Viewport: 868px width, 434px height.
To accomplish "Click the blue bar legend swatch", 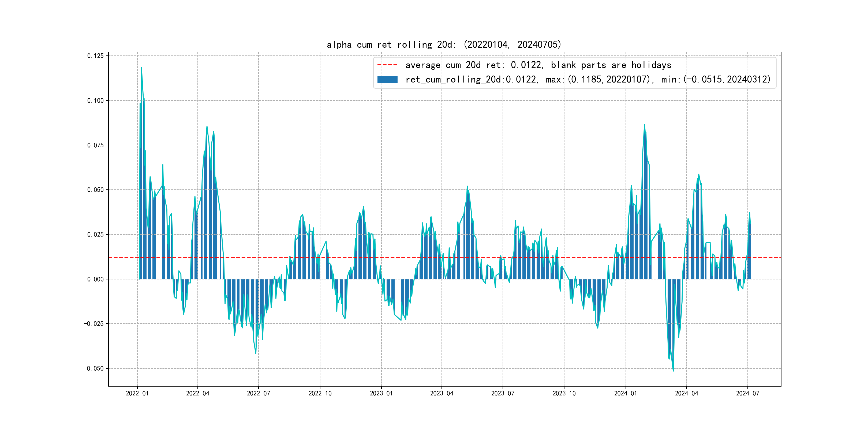I will pyautogui.click(x=387, y=80).
